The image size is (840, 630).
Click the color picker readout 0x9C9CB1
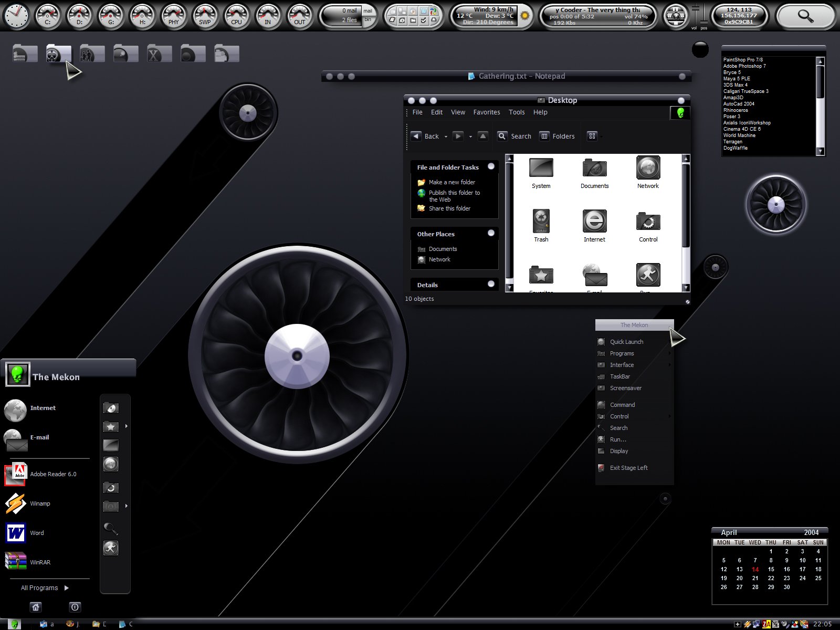(739, 22)
